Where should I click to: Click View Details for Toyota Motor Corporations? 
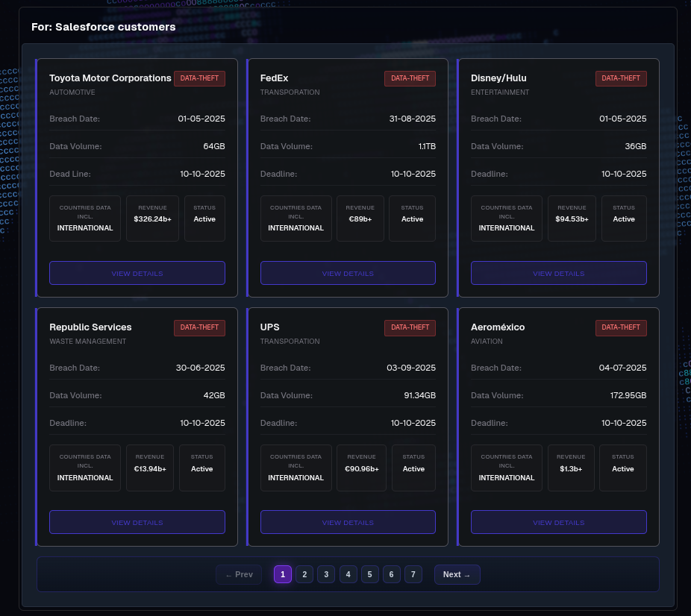pos(137,273)
